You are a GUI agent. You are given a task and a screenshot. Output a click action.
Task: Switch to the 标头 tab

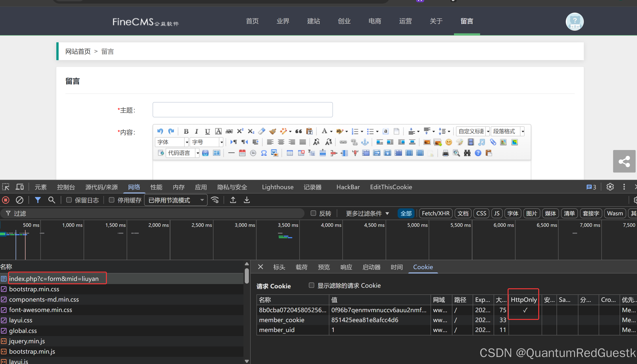[x=279, y=267]
